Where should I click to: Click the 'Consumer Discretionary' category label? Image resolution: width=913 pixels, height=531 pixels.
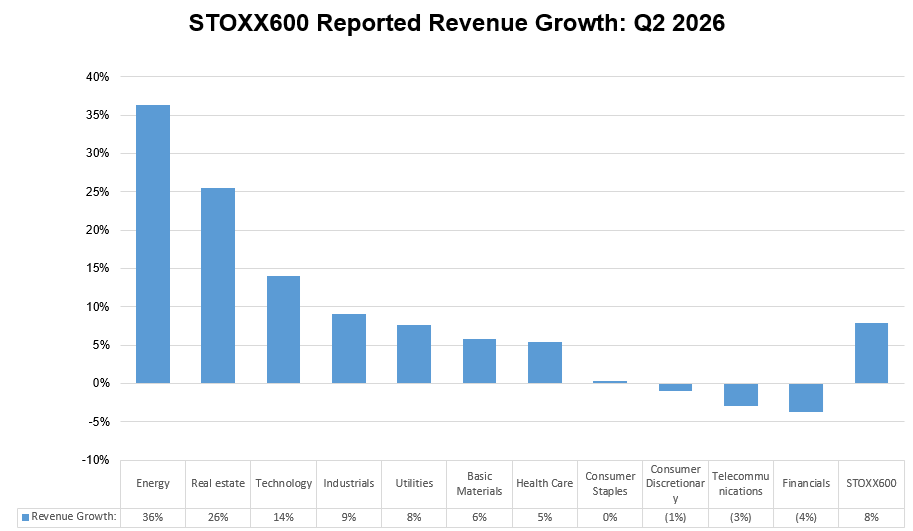[675, 483]
